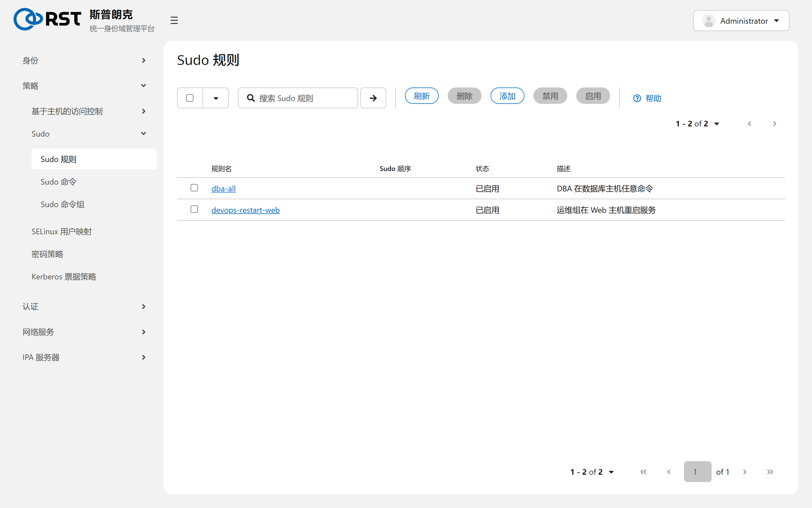Click the magnifier icon in search box
The image size is (812, 508).
pos(251,98)
